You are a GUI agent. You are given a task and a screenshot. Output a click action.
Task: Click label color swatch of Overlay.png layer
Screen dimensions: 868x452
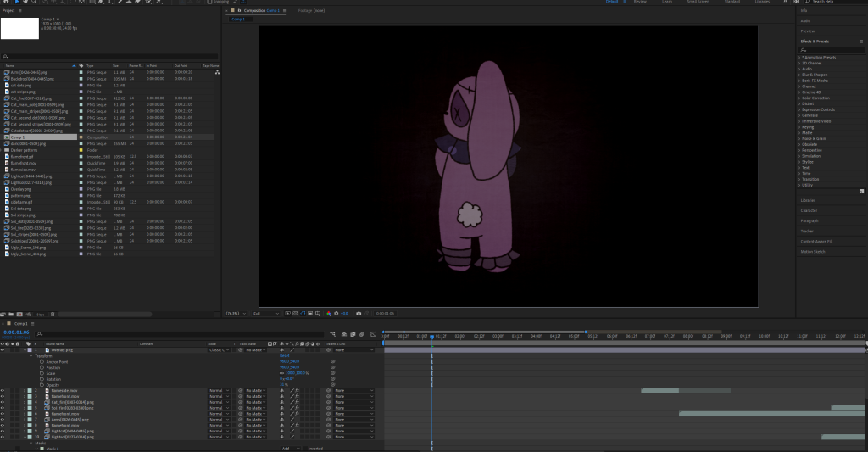(30, 350)
